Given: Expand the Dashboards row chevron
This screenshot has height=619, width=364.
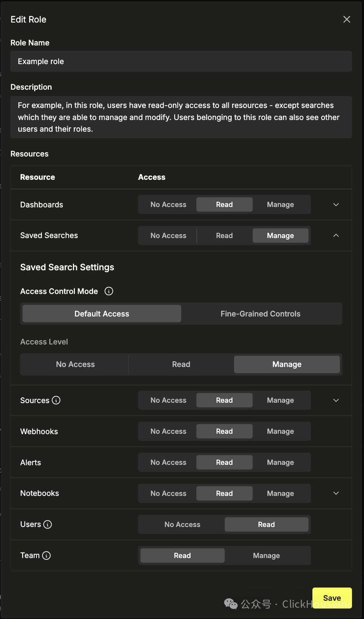Looking at the screenshot, I should pos(336,205).
